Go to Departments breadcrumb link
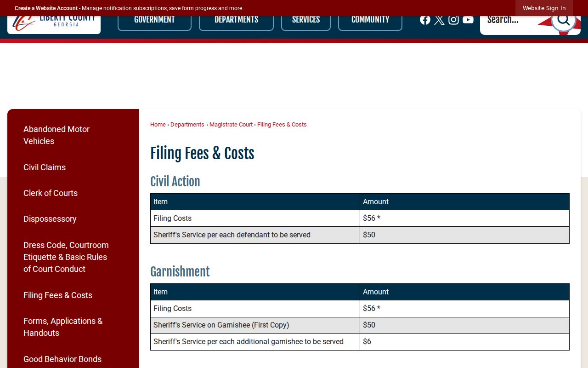588x368 pixels. [x=187, y=125]
